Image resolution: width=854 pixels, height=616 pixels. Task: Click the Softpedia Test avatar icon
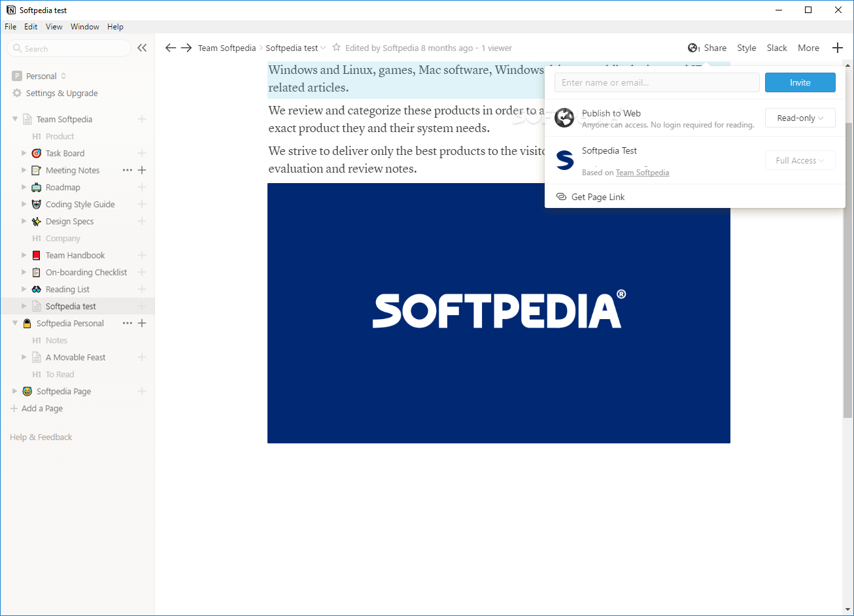coord(564,161)
